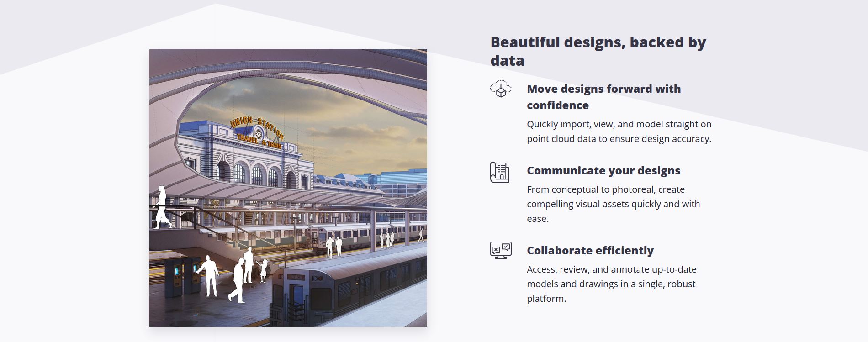Click 'Move designs forward with confidence' heading
868x342 pixels.
(x=603, y=97)
